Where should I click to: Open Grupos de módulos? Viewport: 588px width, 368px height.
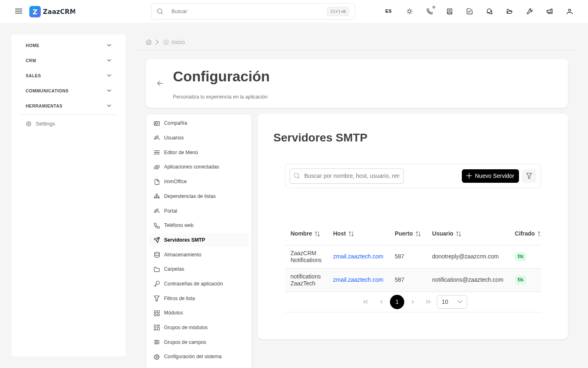[199, 328]
